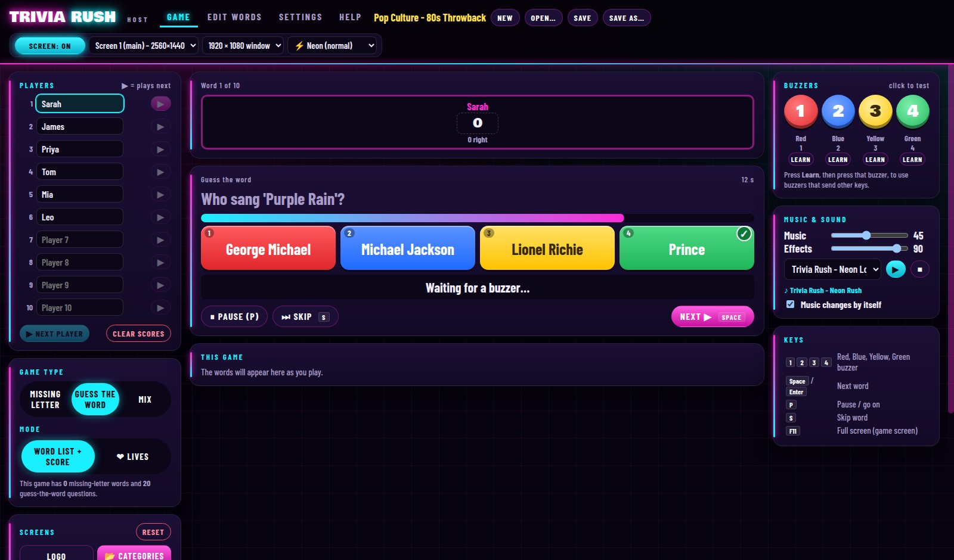Set Player 8 to play next arrow
Viewport: 954px width, 560px height.
160,262
